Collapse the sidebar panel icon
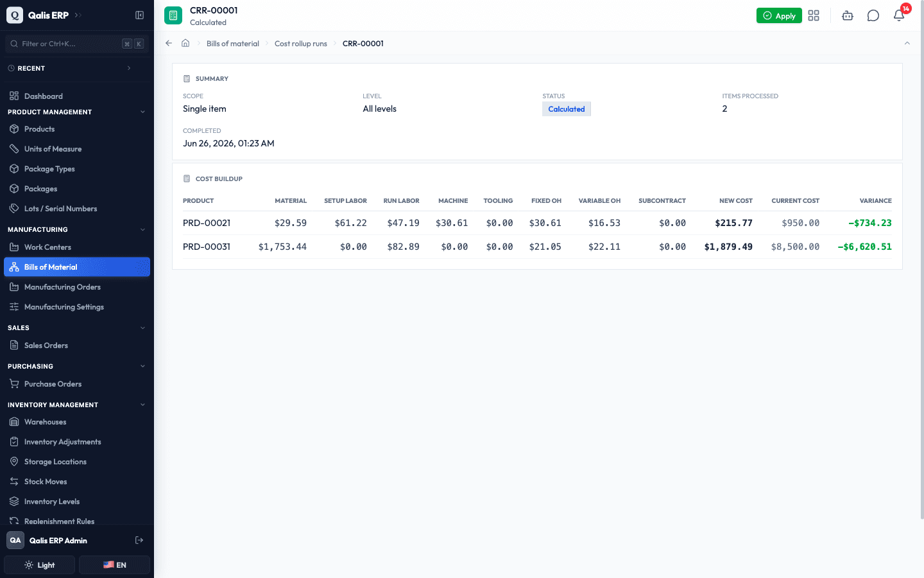Screen dimensions: 924x578 pos(139,15)
